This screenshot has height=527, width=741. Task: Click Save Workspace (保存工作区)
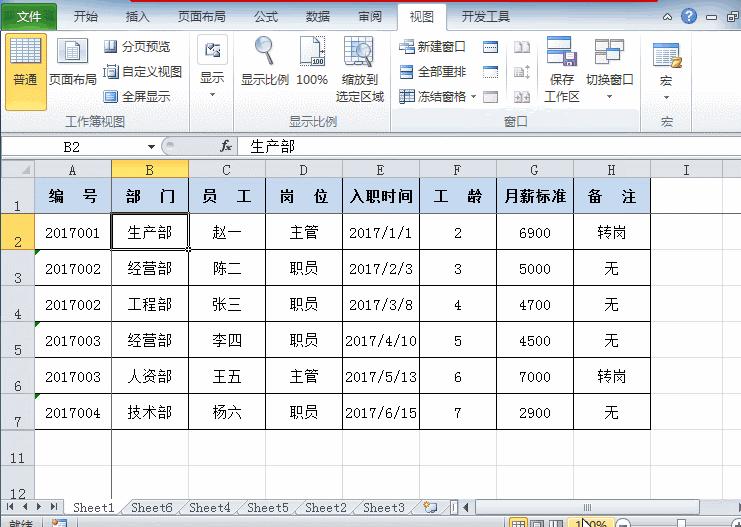pyautogui.click(x=561, y=69)
